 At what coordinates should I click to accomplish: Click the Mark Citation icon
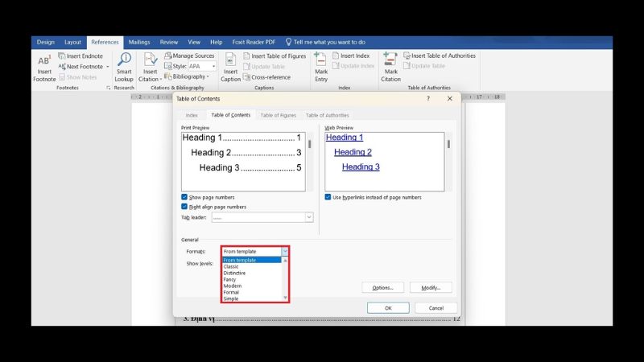pos(390,60)
